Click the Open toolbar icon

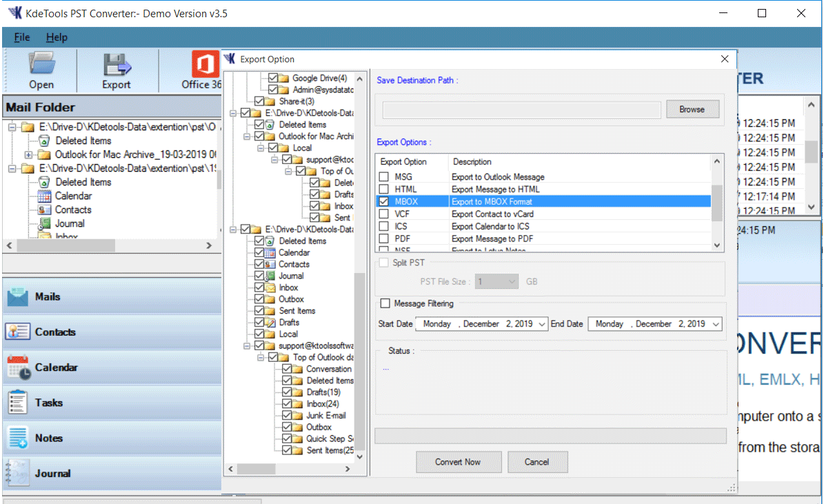click(x=41, y=70)
